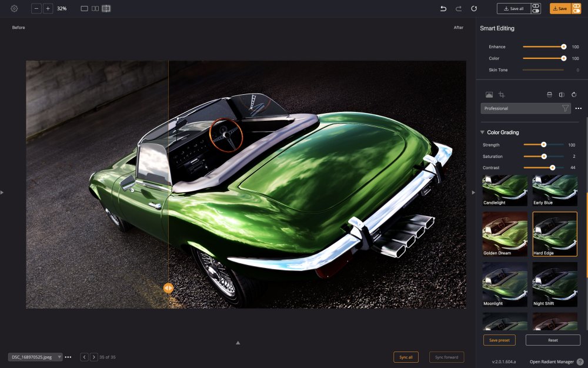Set the Contrast slider in Color Grading
This screenshot has width=588, height=368.
pyautogui.click(x=543, y=168)
